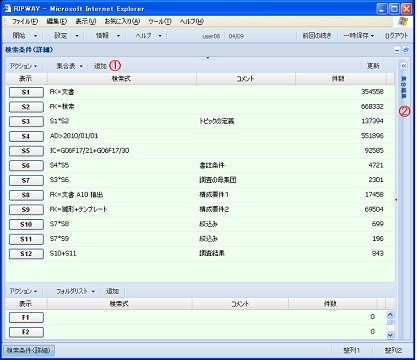Image resolution: width=417 pixels, height=360 pixels.
Task: Open the 一時保存 dropdown
Action: (359, 36)
